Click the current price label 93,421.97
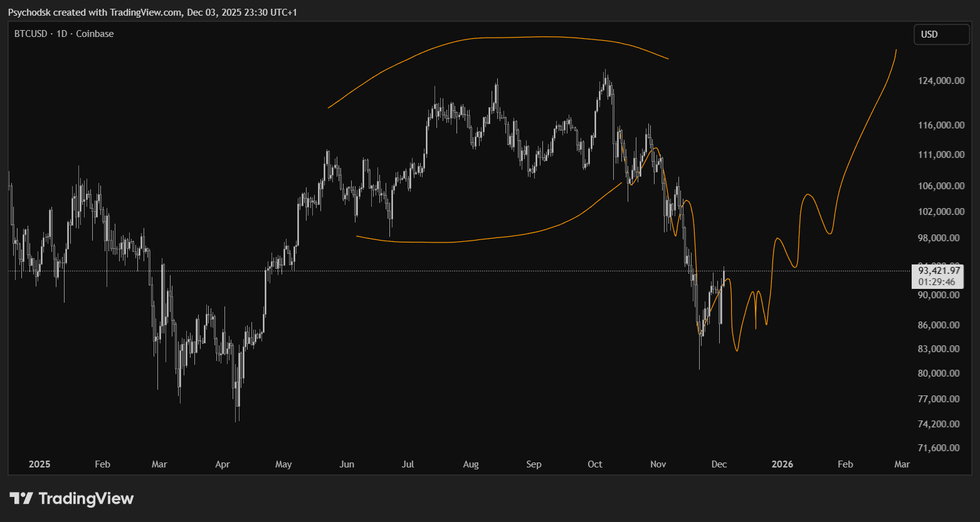The height and width of the screenshot is (522, 980). click(x=939, y=271)
